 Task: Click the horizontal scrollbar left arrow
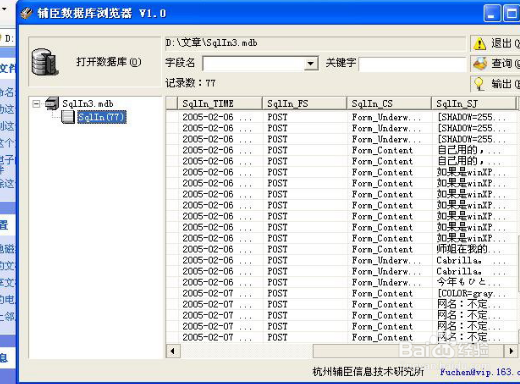[x=173, y=351]
